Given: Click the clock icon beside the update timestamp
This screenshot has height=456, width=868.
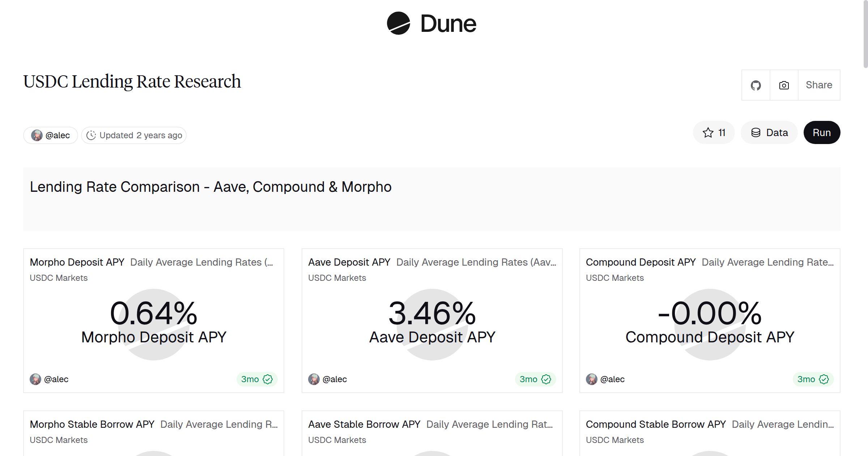Looking at the screenshot, I should (92, 135).
